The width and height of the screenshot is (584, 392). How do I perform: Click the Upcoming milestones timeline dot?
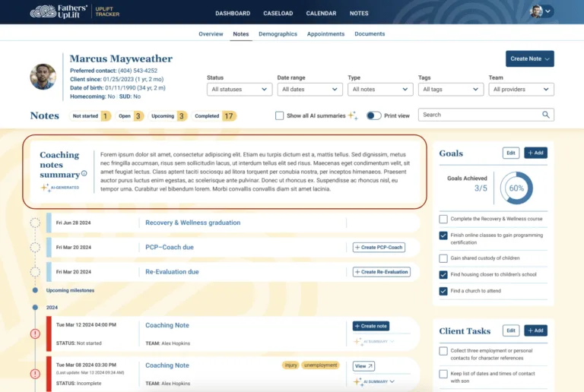[35, 290]
